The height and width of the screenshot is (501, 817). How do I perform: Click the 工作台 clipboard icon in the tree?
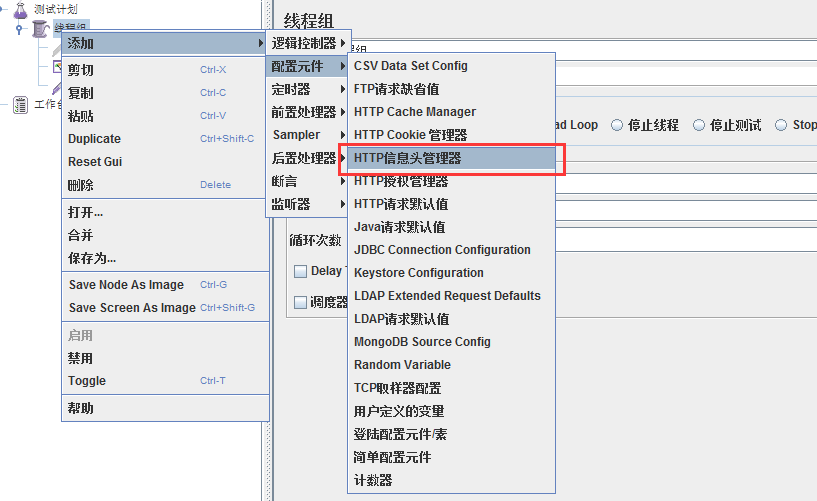tap(21, 105)
